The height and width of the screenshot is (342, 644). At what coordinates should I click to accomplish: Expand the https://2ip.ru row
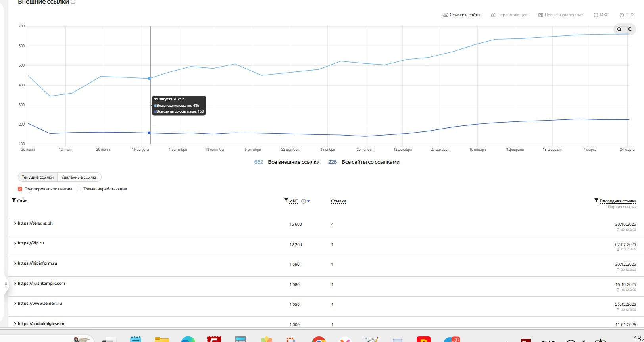[15, 243]
